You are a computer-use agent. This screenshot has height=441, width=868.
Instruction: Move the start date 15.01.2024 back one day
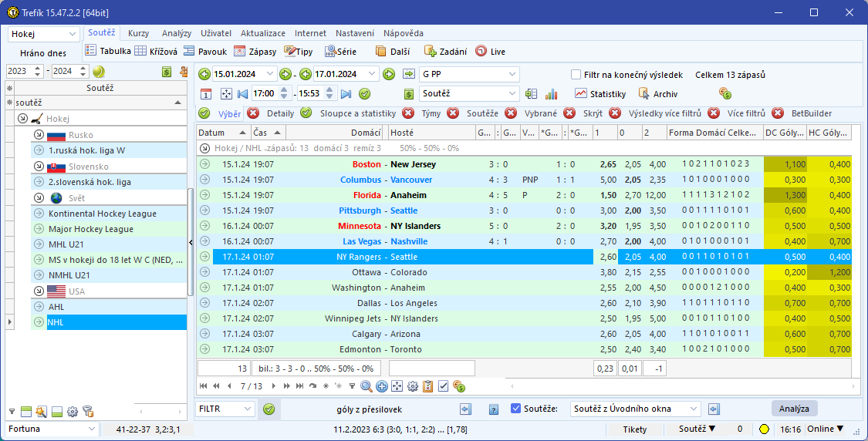coord(204,73)
